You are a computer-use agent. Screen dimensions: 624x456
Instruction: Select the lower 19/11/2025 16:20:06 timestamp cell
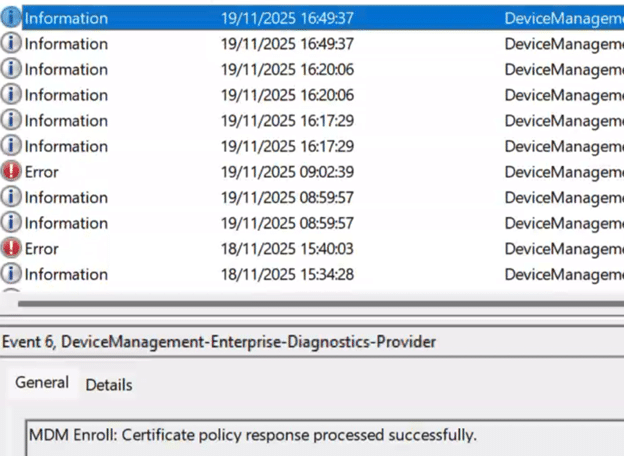[x=288, y=95]
